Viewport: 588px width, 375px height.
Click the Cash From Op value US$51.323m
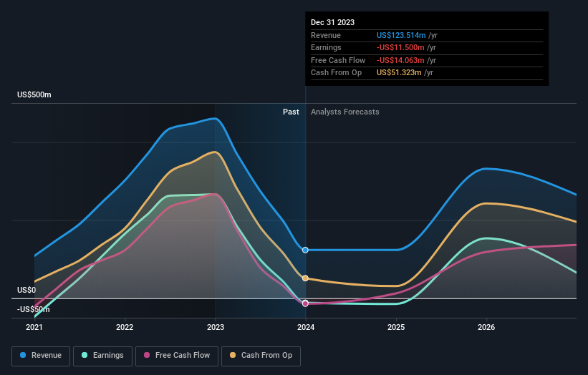coord(399,73)
